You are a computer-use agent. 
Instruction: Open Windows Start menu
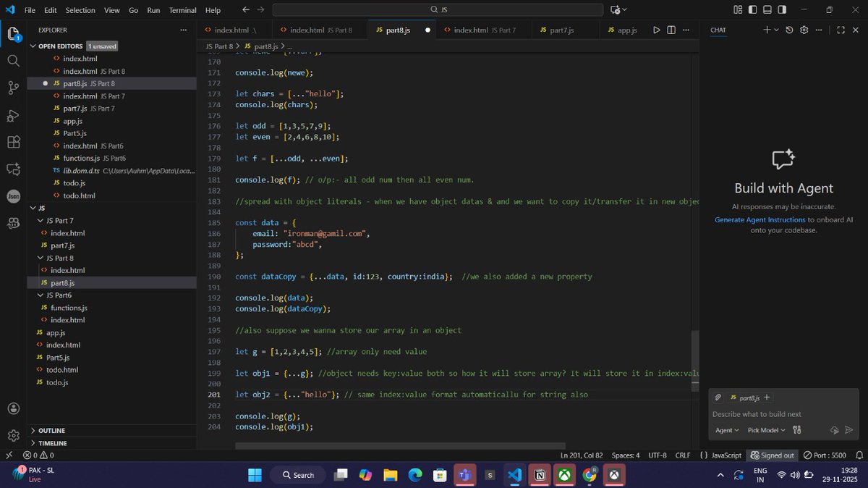(255, 475)
